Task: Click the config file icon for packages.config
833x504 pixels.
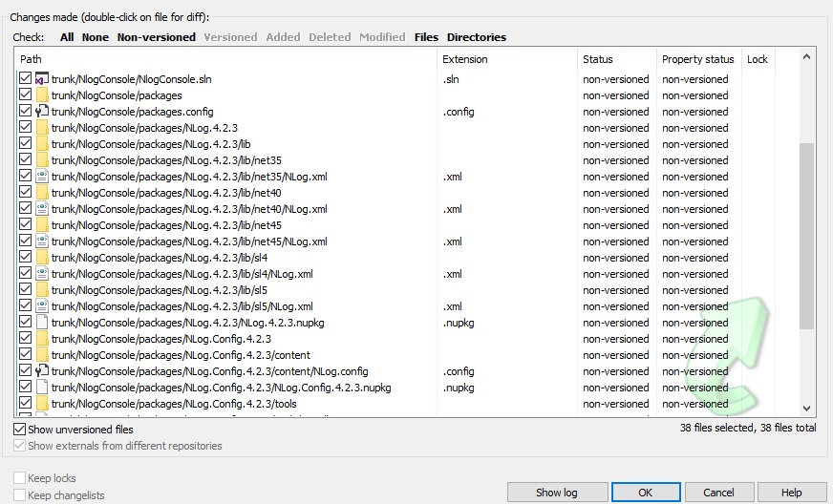Action: click(42, 112)
